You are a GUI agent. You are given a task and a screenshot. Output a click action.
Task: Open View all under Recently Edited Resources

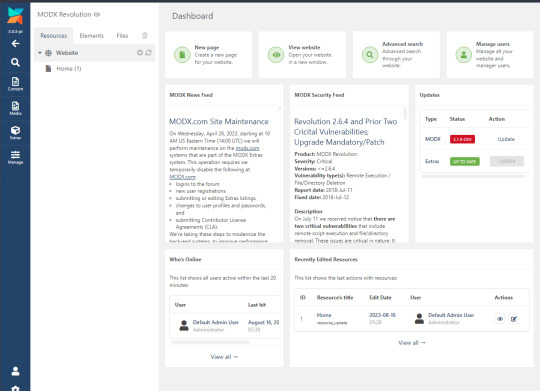pos(412,342)
